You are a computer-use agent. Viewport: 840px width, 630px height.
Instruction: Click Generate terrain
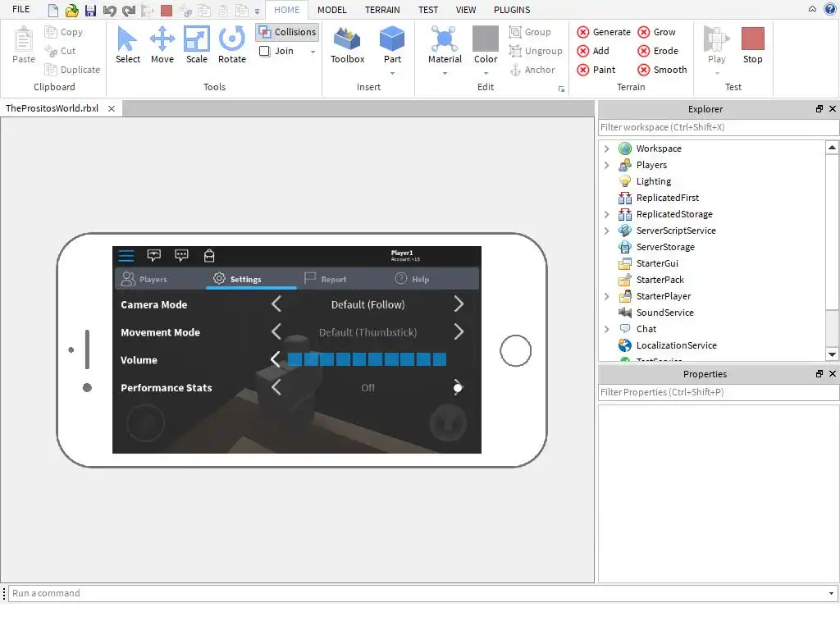(604, 32)
